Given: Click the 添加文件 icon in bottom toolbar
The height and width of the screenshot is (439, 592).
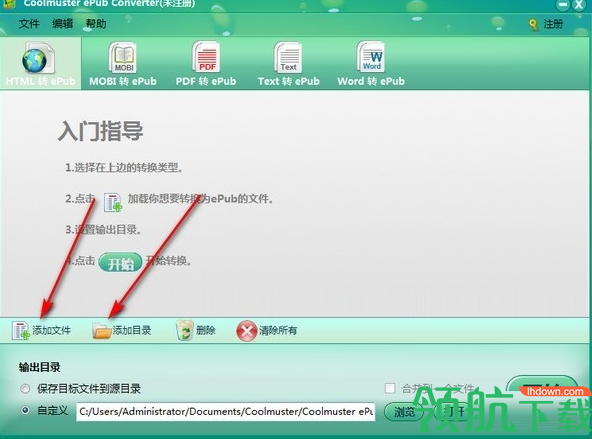Looking at the screenshot, I should (x=21, y=331).
